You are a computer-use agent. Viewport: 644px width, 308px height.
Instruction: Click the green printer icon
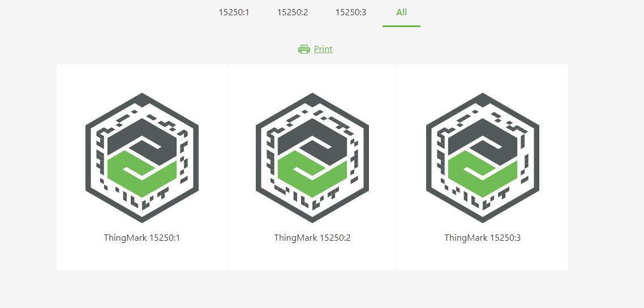tap(304, 49)
